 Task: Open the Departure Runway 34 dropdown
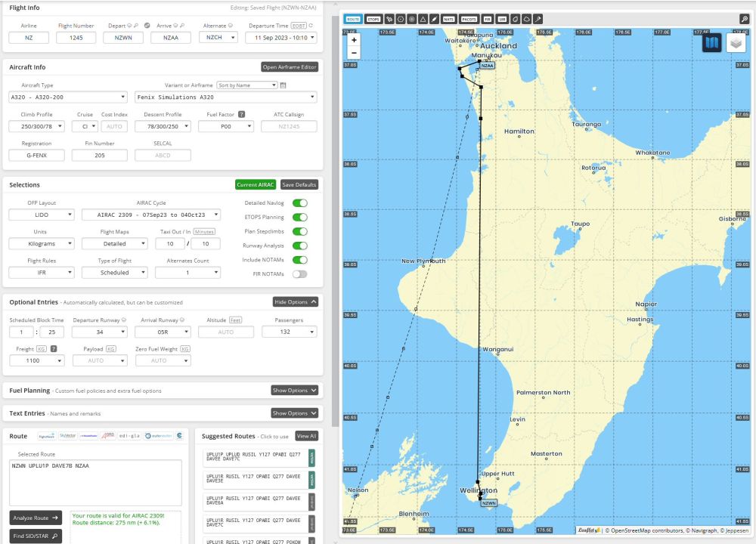pos(100,332)
